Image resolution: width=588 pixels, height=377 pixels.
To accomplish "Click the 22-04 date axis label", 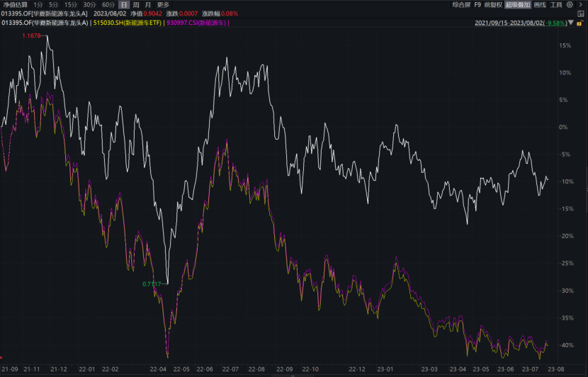I will tap(158, 369).
